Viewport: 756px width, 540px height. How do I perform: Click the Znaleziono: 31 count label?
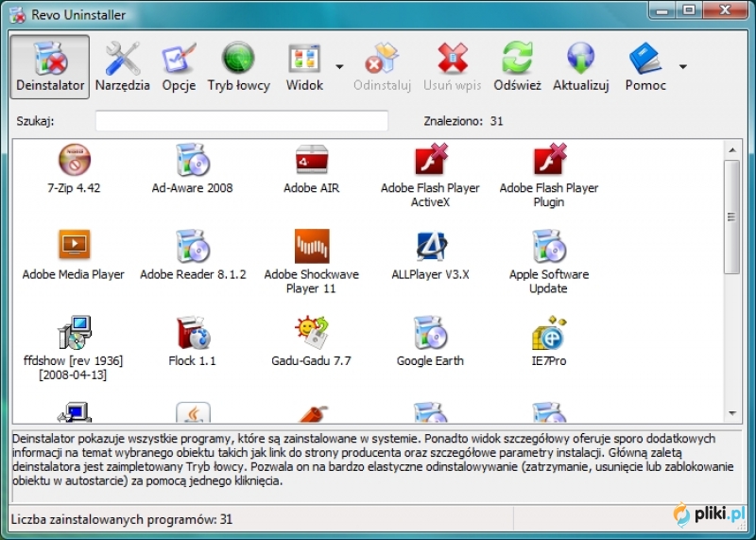[x=463, y=121]
